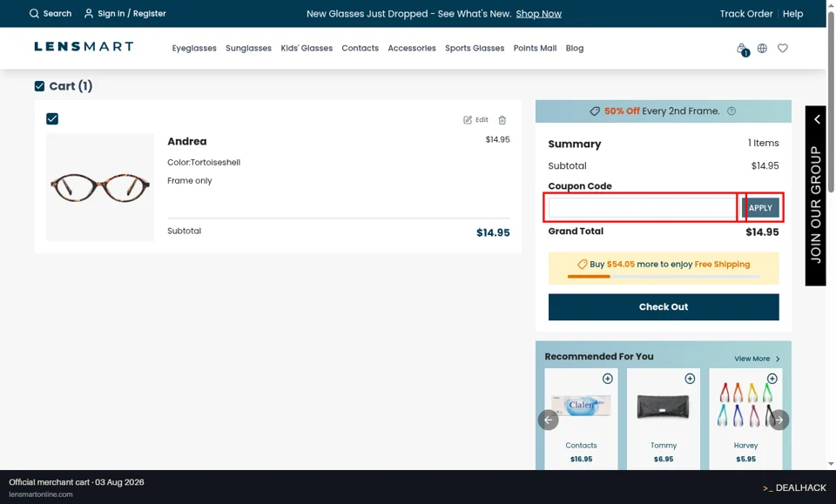Toggle the select-all Cart checkbox
This screenshot has height=504, width=836.
click(x=39, y=86)
